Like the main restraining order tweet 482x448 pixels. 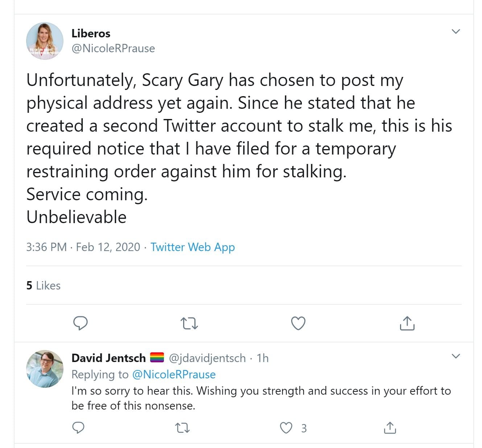tap(298, 323)
